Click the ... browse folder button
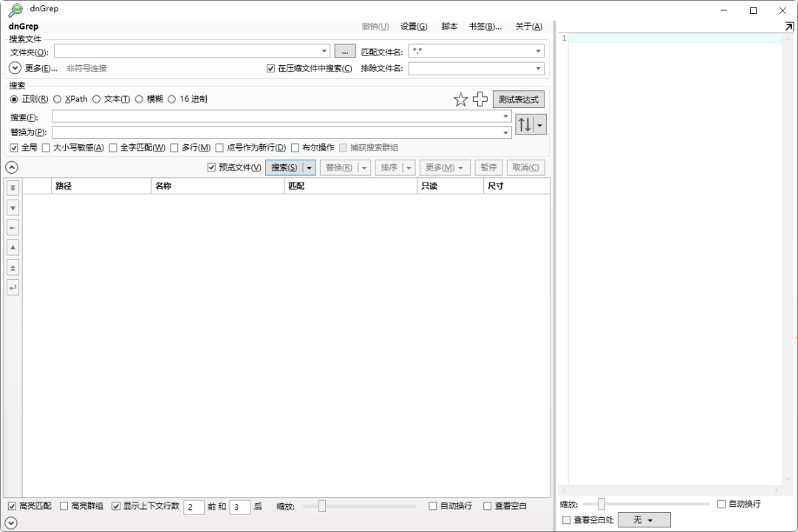 coord(345,52)
